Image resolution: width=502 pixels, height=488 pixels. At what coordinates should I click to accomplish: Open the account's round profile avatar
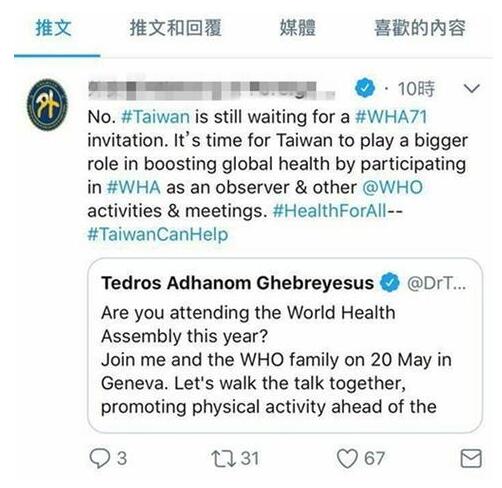coord(47,105)
